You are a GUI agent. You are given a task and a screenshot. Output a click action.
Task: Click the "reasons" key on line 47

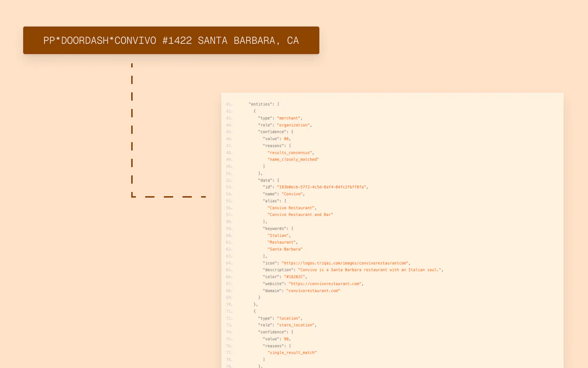click(x=273, y=146)
